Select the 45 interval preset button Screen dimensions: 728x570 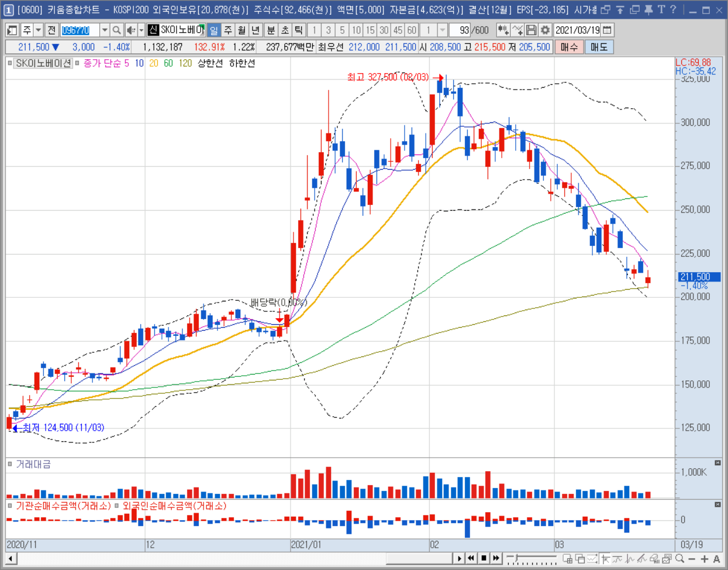tap(398, 30)
